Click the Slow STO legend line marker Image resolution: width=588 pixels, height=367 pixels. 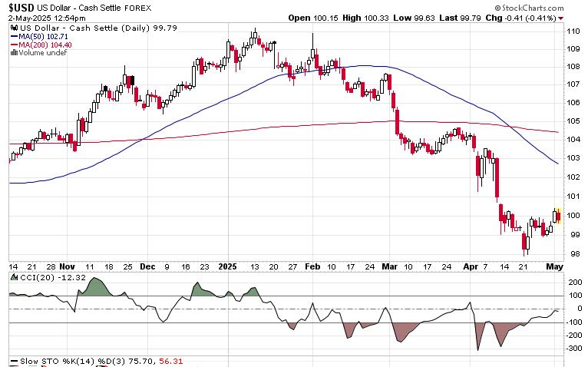14,361
